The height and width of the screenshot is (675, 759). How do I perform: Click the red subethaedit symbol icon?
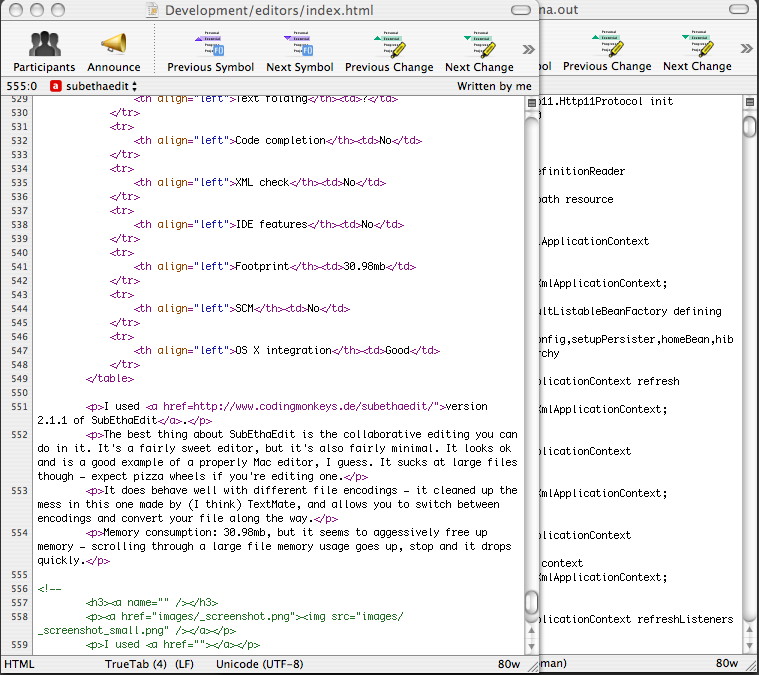(56, 86)
